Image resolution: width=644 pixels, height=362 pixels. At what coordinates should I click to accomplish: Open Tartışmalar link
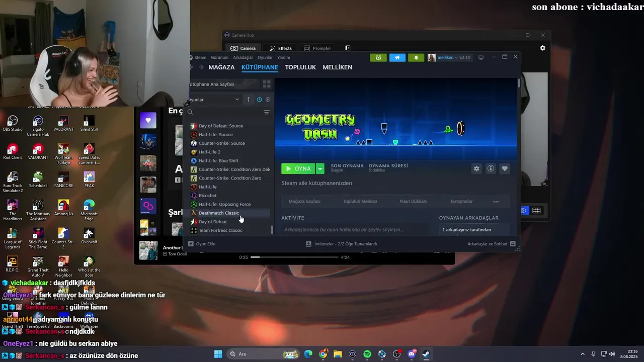pyautogui.click(x=461, y=201)
